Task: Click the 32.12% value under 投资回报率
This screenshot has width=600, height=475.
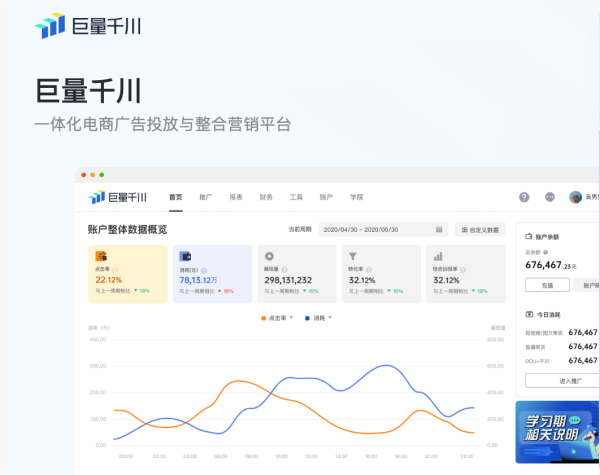Action: [x=446, y=280]
